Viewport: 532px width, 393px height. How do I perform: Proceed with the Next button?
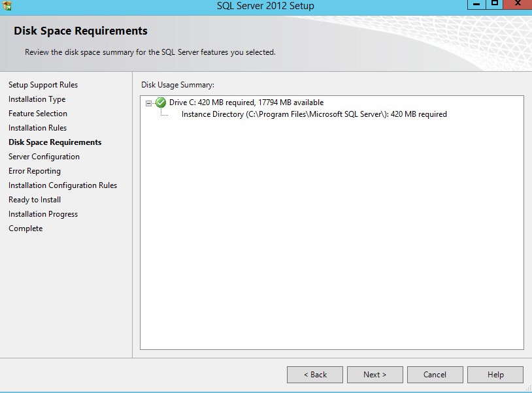pyautogui.click(x=375, y=375)
